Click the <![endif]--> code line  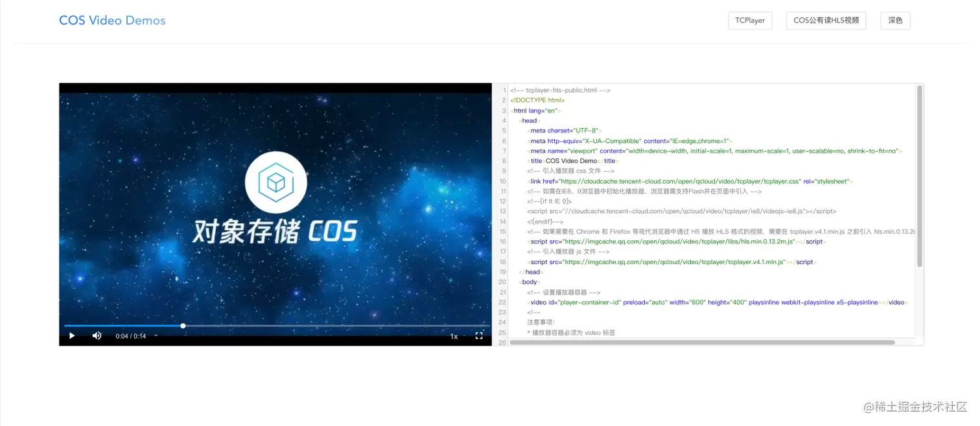coord(545,222)
